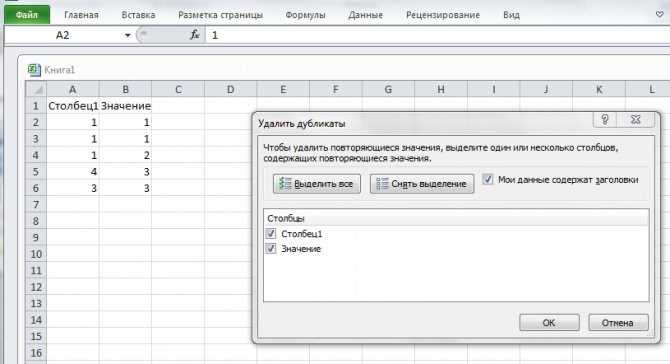This screenshot has width=670, height=364.
Task: Click cell with text Столбец1
Action: pyautogui.click(x=73, y=106)
